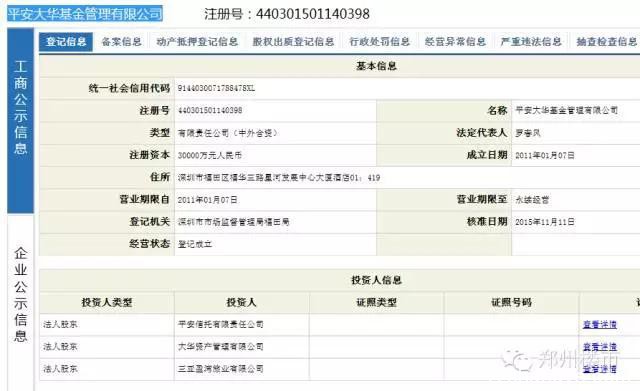640x391 pixels.
Task: View details link for 平安信托有限责任公司
Action: [600, 325]
